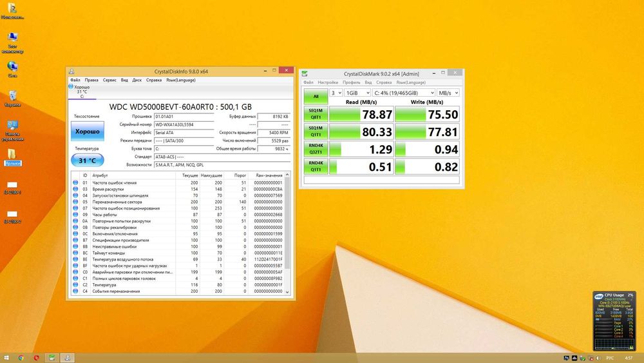Select the Этот компьютер desktop icon
This screenshot has height=363, width=644.
click(x=12, y=43)
